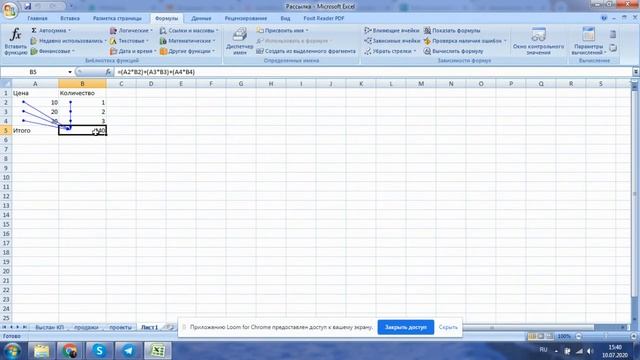Click the fx icon beside formula bar
640x360 pixels.
point(108,72)
